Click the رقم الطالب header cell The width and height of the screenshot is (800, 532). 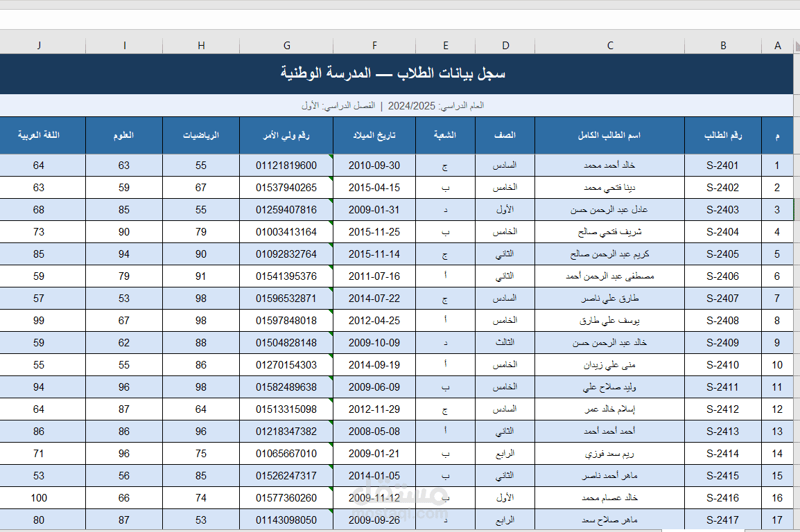pyautogui.click(x=723, y=136)
